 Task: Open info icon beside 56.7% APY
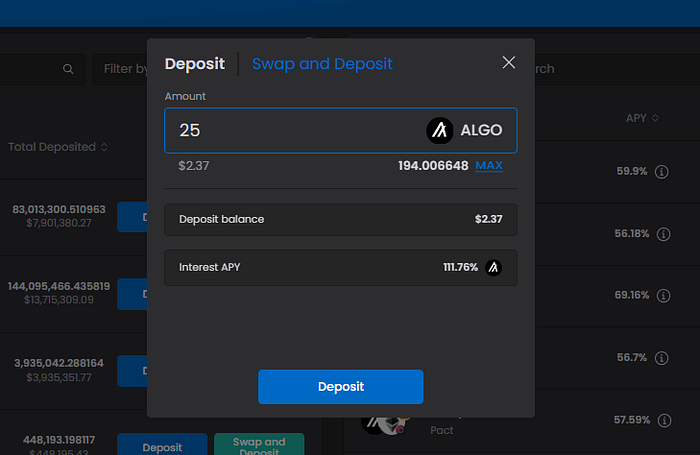click(x=662, y=358)
